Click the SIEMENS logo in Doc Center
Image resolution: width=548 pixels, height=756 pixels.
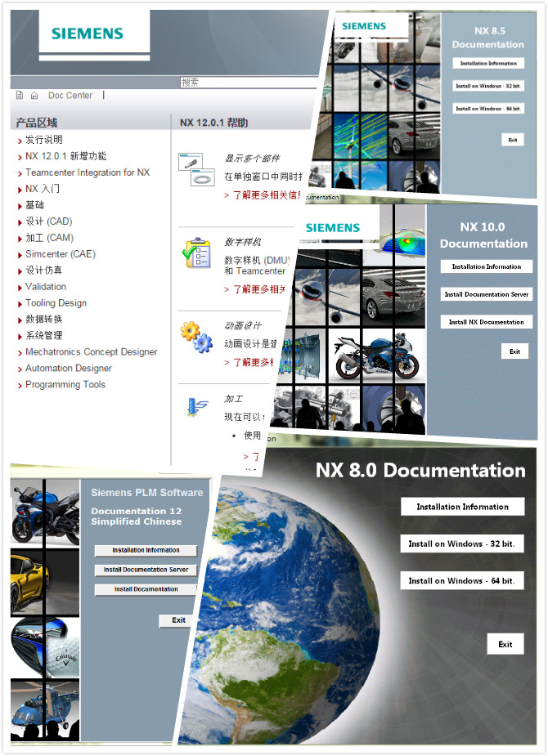point(88,34)
